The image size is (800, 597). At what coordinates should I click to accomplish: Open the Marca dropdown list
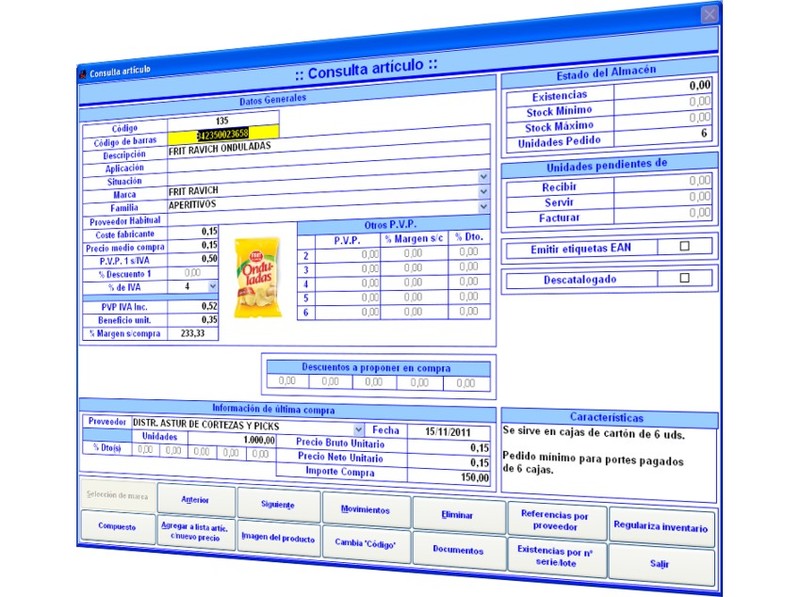tap(483, 191)
